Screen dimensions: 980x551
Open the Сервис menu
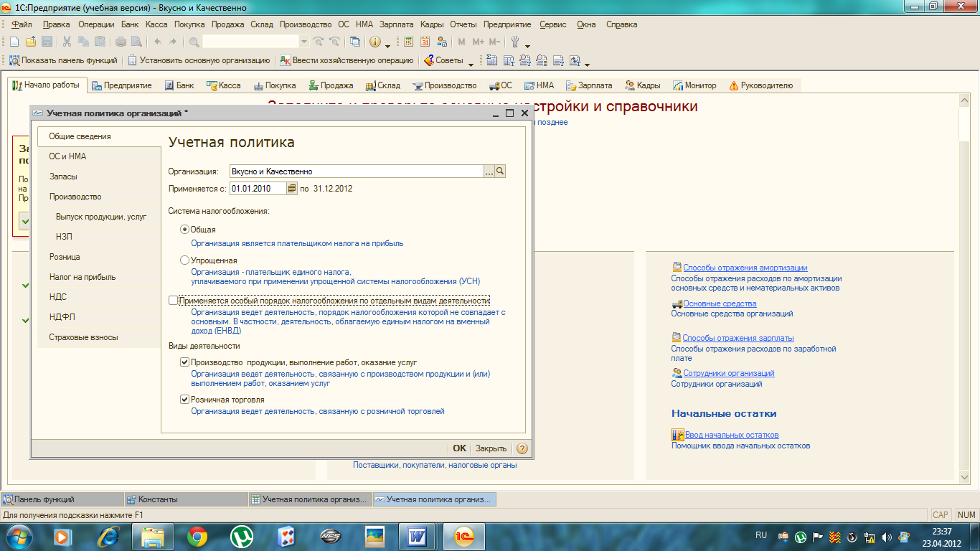tap(553, 24)
